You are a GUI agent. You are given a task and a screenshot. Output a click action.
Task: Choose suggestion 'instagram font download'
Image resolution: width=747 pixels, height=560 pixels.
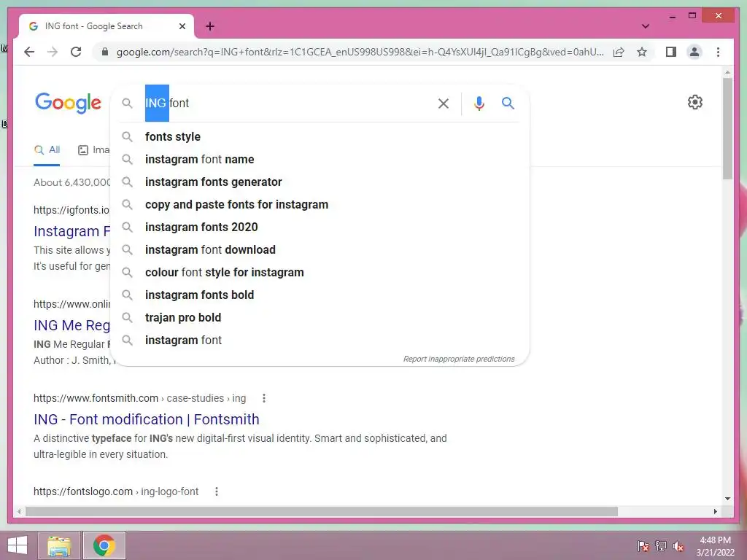click(x=320, y=249)
